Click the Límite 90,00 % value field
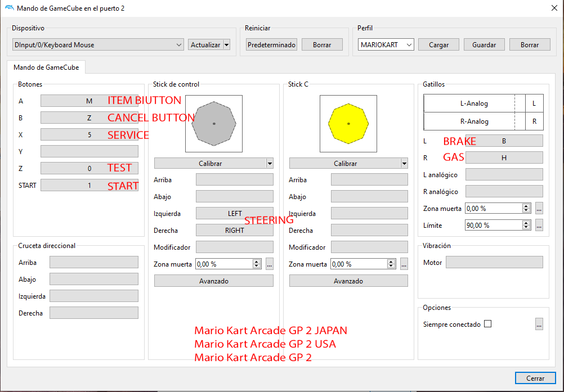 pos(494,226)
